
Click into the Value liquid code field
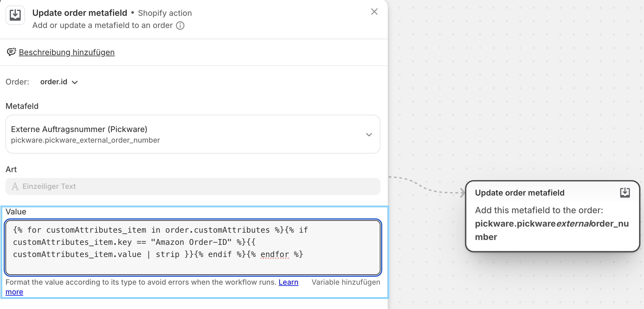(x=192, y=247)
